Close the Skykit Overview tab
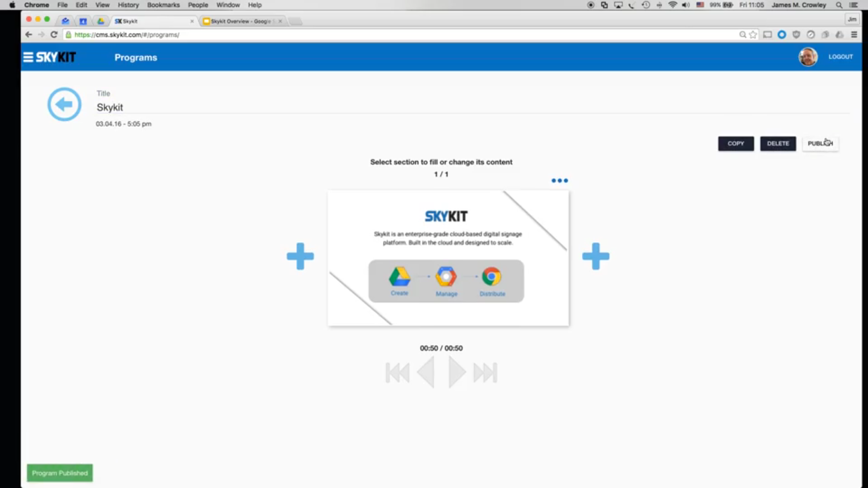Image resolution: width=868 pixels, height=488 pixels. (280, 21)
